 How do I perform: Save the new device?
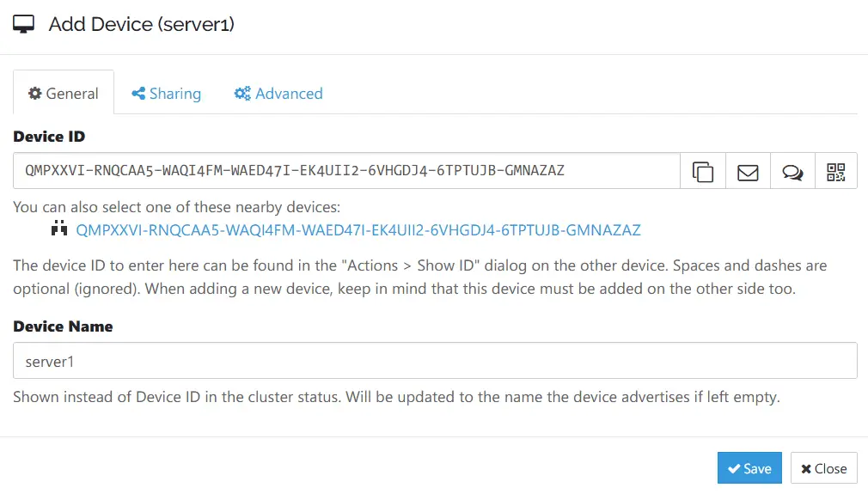749,468
